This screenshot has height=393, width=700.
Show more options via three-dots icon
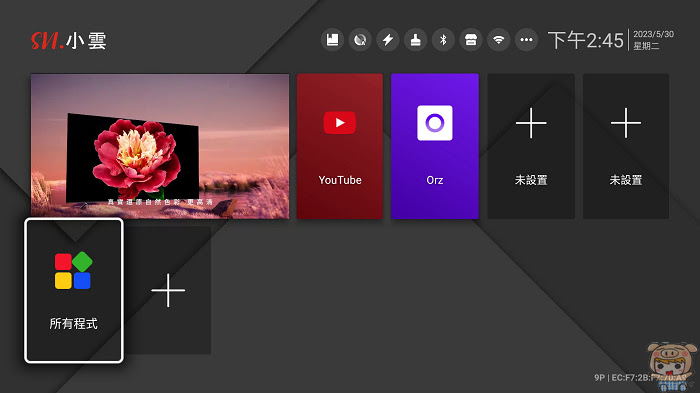[x=526, y=40]
